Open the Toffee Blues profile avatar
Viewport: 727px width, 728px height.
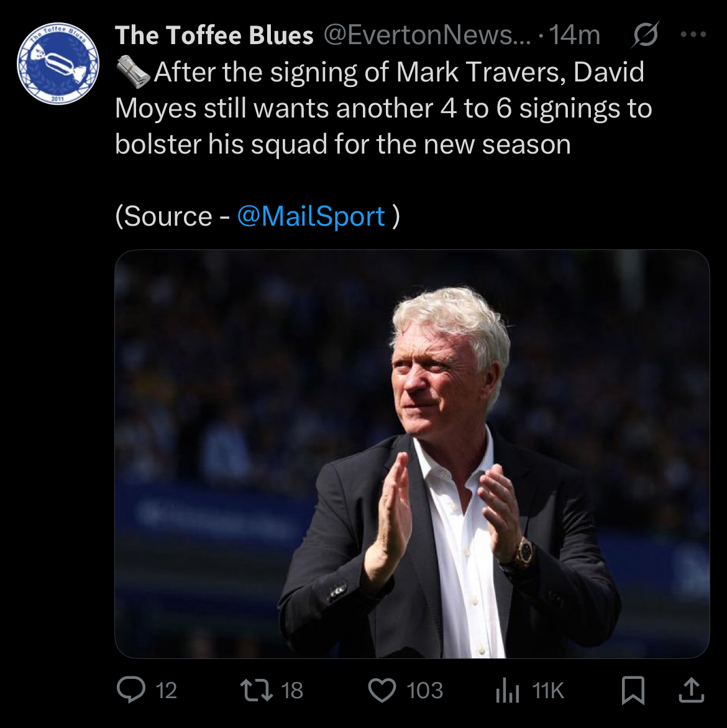coord(58,63)
